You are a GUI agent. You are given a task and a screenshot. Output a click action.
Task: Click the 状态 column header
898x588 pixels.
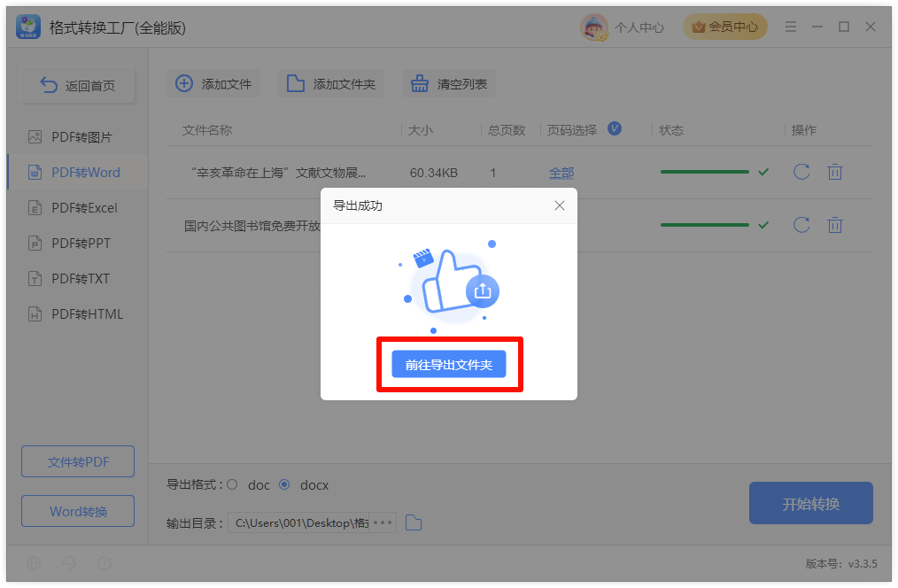[x=671, y=130]
